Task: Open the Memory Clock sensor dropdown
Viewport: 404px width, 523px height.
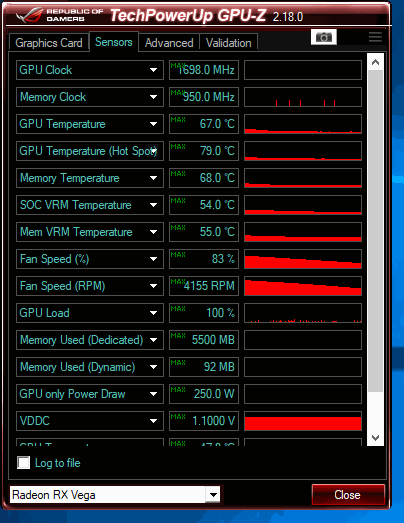Action: 153,97
